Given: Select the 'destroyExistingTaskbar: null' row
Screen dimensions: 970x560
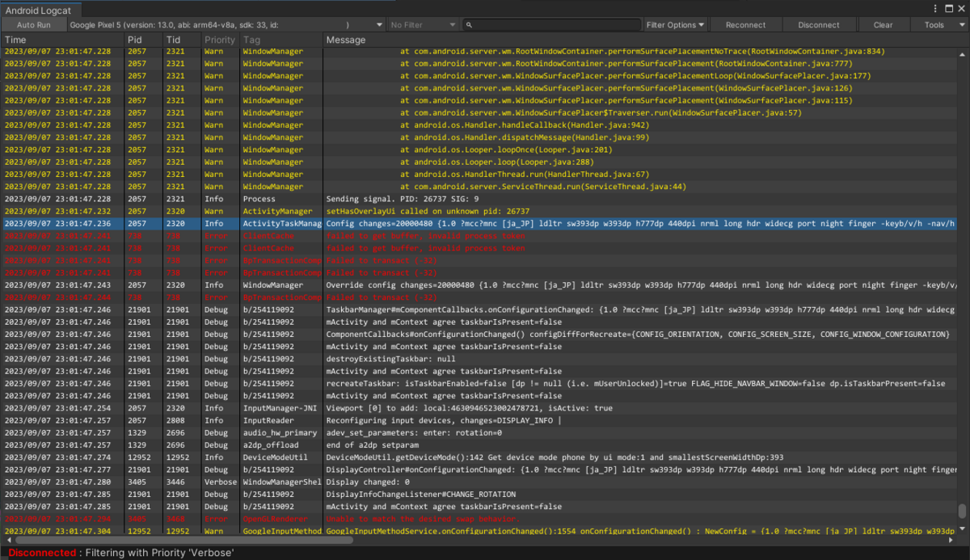Looking at the screenshot, I should click(x=479, y=359).
